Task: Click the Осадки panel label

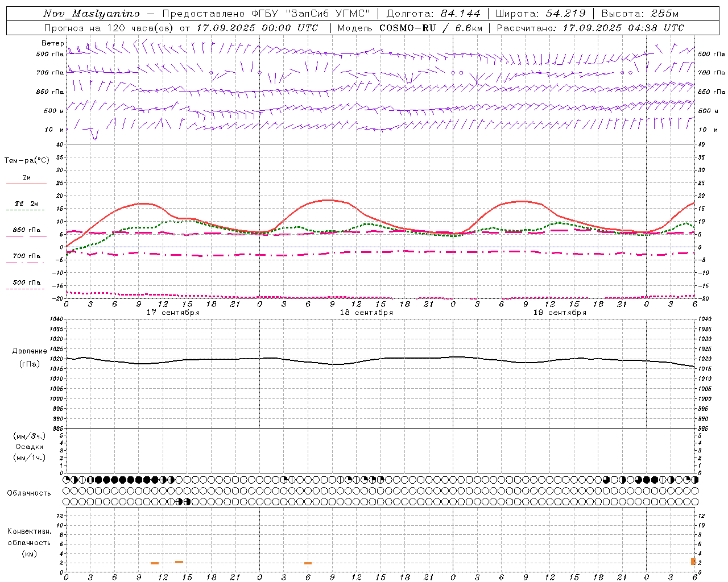Action: (x=30, y=447)
